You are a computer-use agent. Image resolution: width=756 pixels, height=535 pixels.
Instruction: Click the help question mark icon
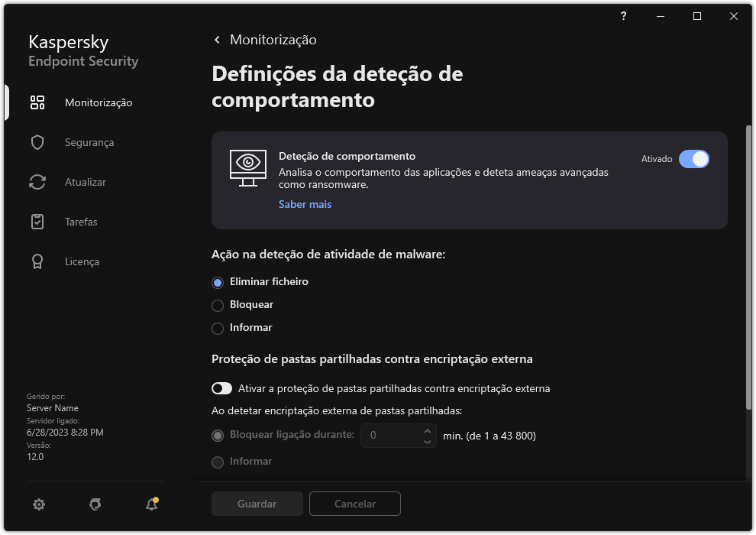pyautogui.click(x=624, y=16)
